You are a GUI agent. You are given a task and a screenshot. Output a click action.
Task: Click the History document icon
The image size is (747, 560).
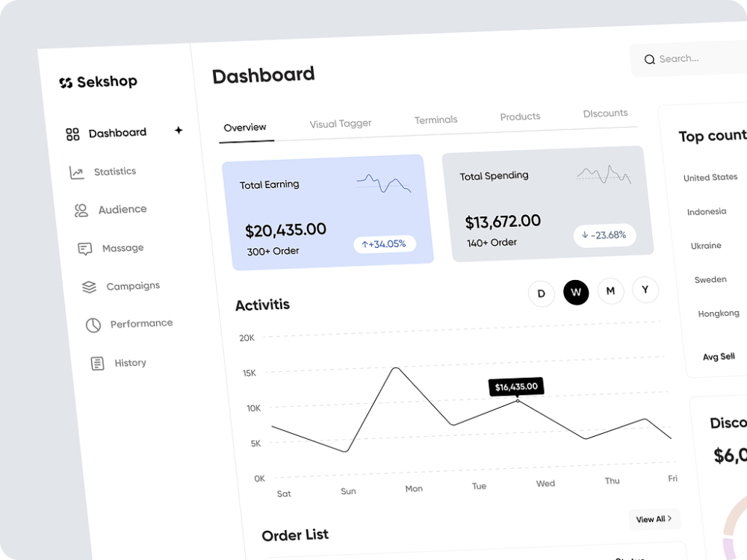97,364
